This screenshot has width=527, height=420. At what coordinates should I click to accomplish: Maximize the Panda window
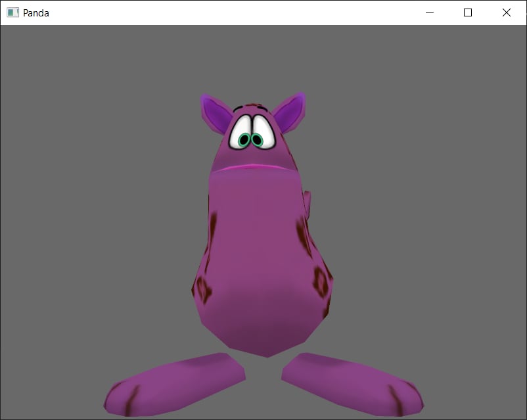467,12
